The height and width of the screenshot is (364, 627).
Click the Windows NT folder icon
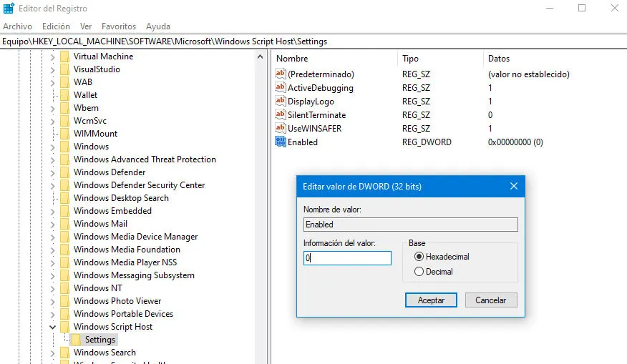click(x=65, y=288)
